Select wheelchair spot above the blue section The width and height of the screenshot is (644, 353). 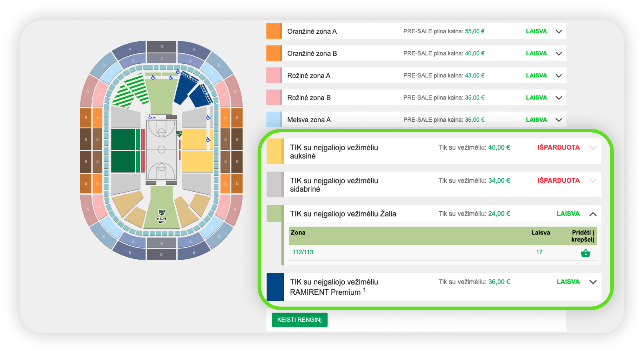(x=178, y=71)
